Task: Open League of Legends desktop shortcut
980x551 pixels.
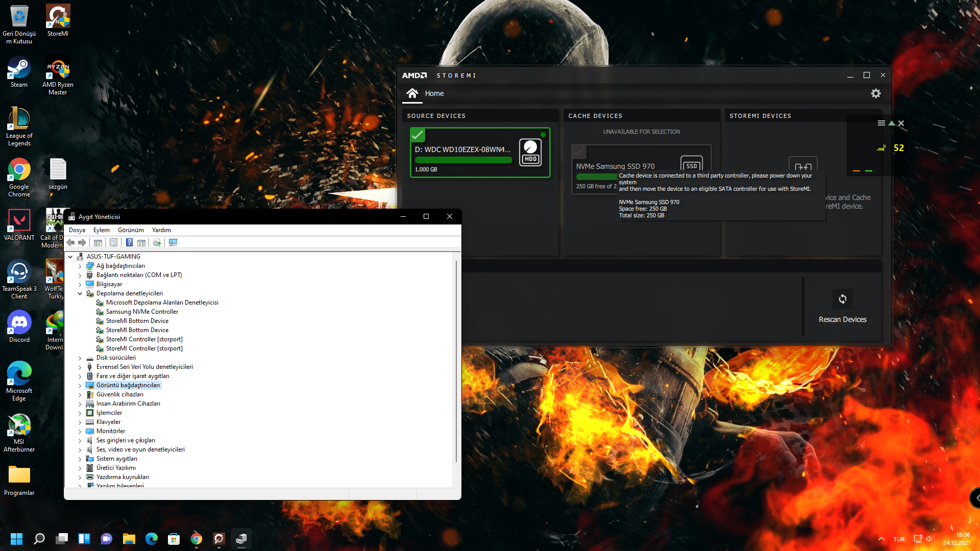Action: point(19,127)
